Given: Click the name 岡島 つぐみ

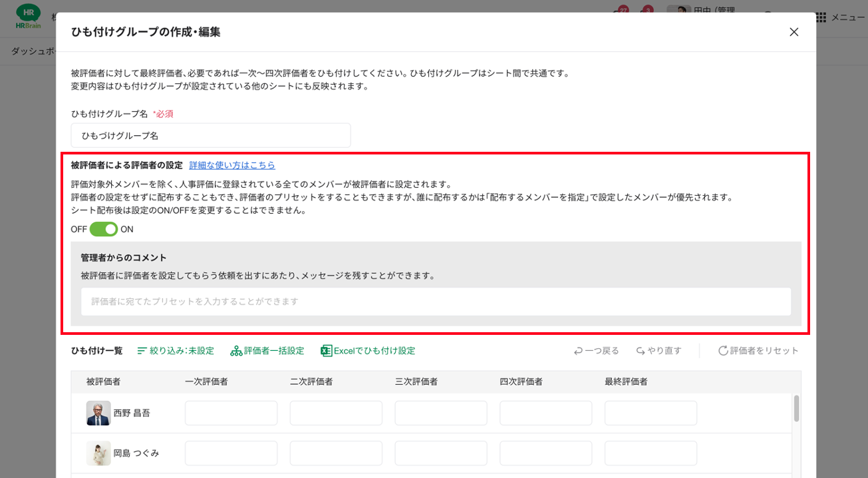Looking at the screenshot, I should click(x=136, y=453).
